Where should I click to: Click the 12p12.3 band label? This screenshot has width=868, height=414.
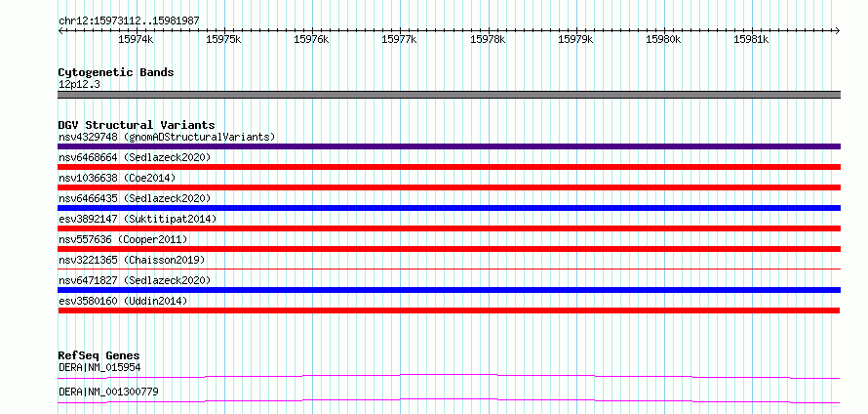click(79, 85)
